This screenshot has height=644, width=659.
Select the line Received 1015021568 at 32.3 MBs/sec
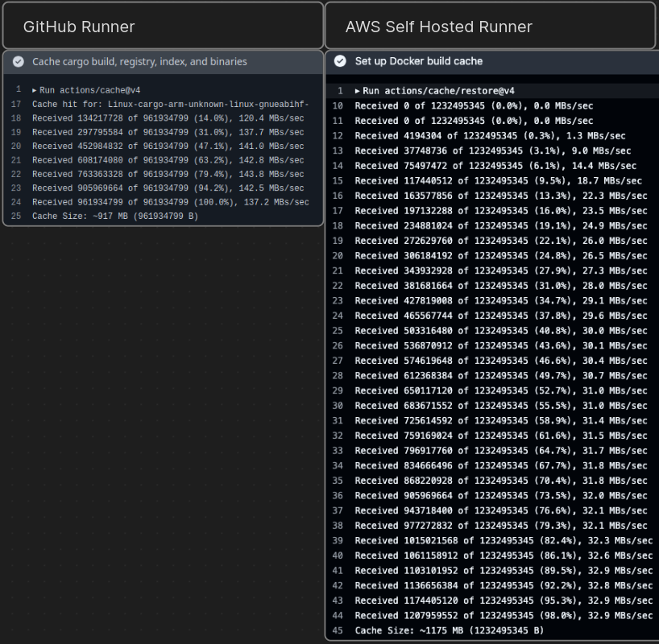coord(504,541)
